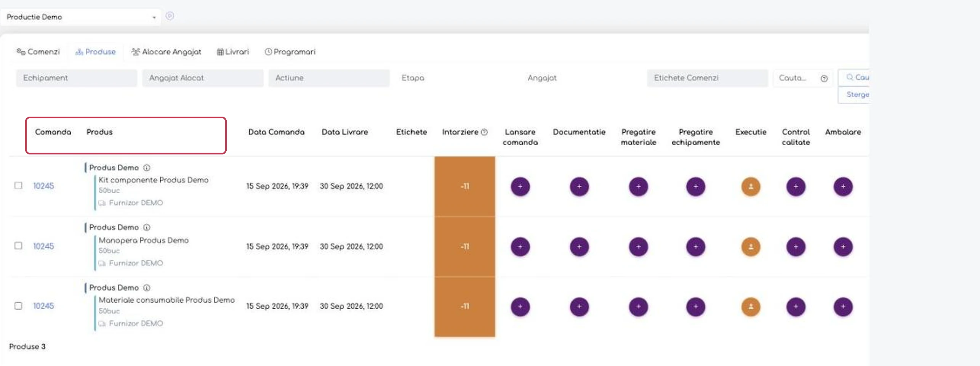
Task: Click the 'Kit componente Produs Demo' text
Action: click(154, 180)
